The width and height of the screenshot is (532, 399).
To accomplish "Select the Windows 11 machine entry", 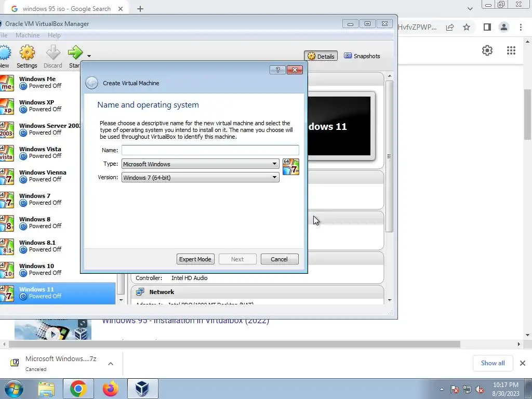I will click(x=58, y=293).
